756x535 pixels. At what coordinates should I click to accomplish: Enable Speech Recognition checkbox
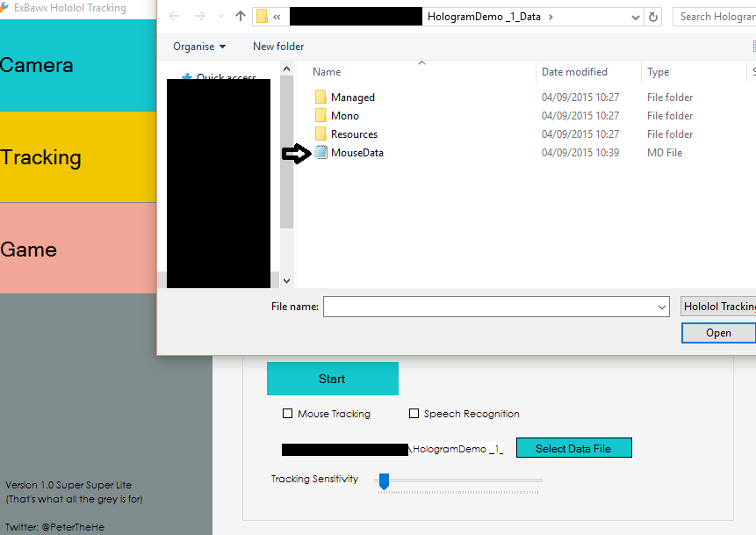point(414,414)
